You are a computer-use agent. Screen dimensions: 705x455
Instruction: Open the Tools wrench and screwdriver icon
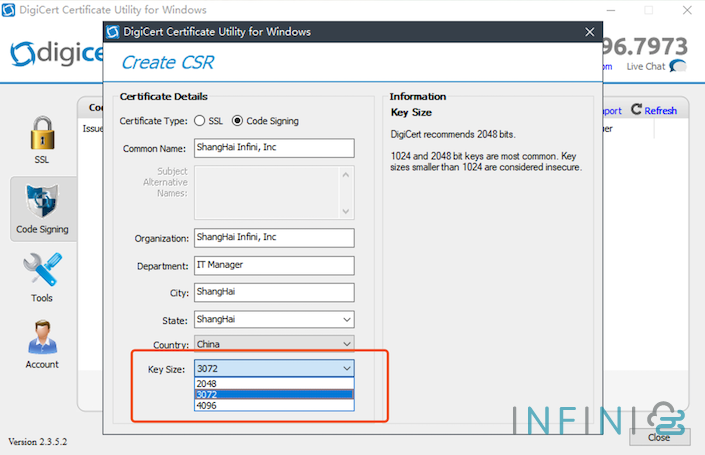[x=42, y=269]
